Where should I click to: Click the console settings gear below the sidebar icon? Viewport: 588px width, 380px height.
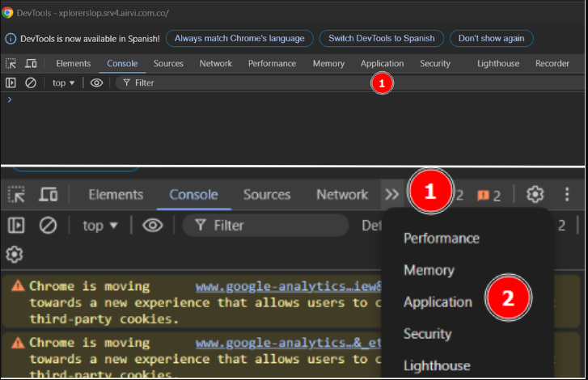click(x=14, y=255)
